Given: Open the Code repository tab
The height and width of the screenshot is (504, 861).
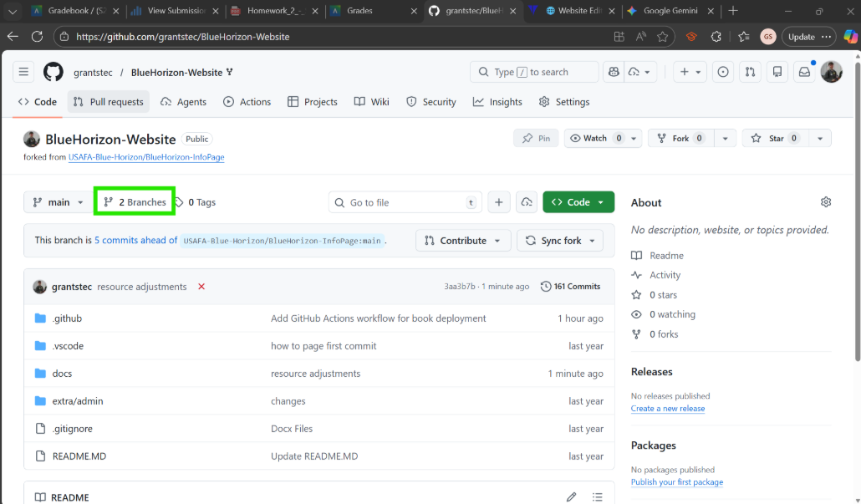Looking at the screenshot, I should (38, 102).
